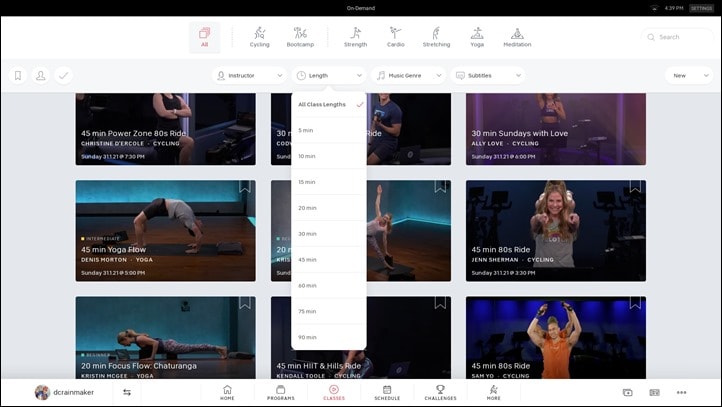Screen dimensions: 722x407
Task: Open the Subtitles filter dropdown
Action: [x=488, y=76]
